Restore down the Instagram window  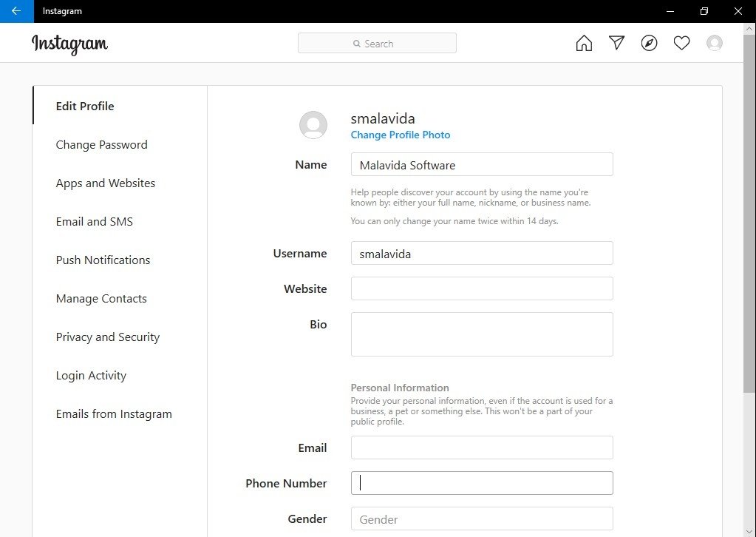tap(704, 11)
